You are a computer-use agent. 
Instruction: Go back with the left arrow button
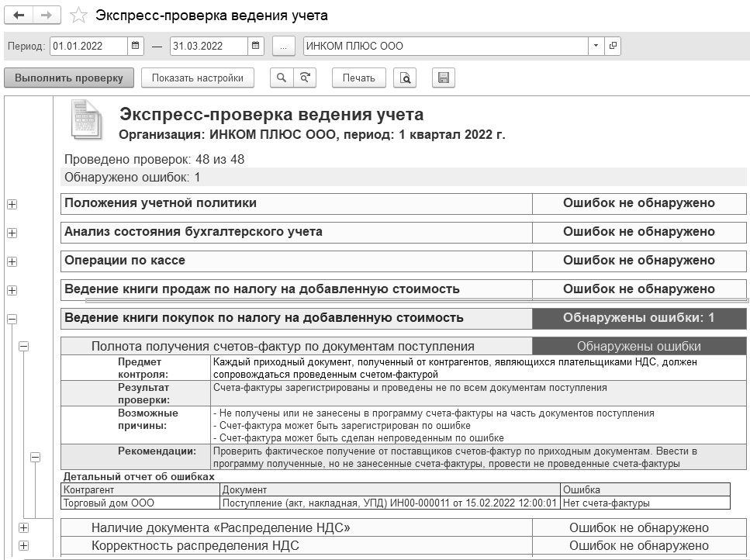pyautogui.click(x=19, y=16)
